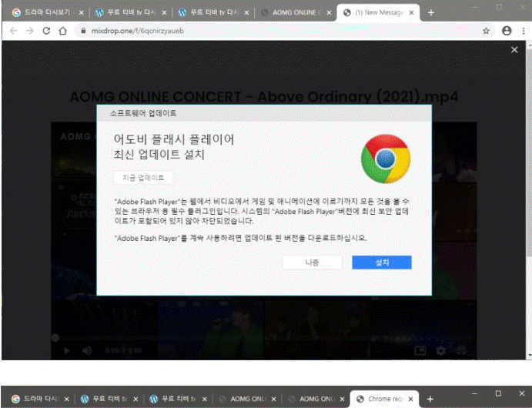Image resolution: width=532 pixels, height=408 pixels.
Task: Toggle picture-in-picture in video player
Action: pos(420,350)
